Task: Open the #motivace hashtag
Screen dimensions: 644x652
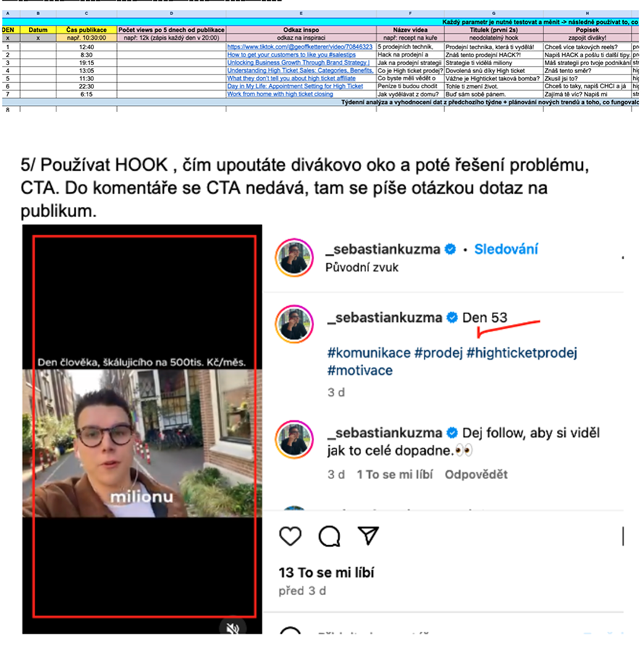Action: point(360,370)
